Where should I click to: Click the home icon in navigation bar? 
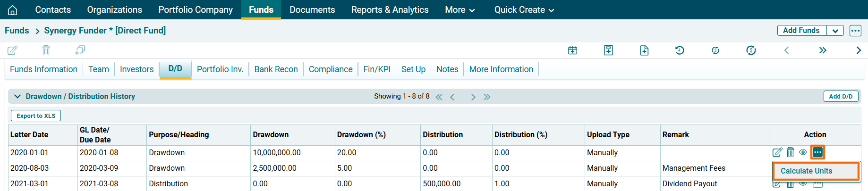(13, 10)
